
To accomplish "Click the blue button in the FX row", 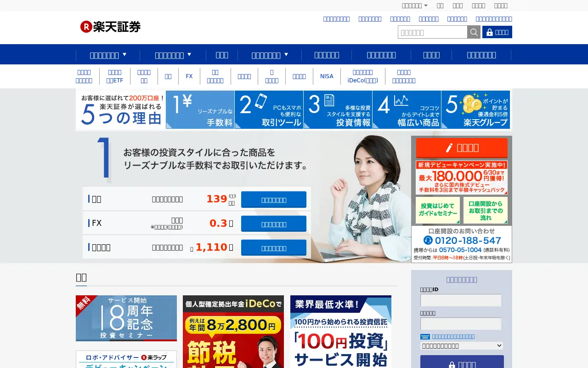I will coord(274,224).
